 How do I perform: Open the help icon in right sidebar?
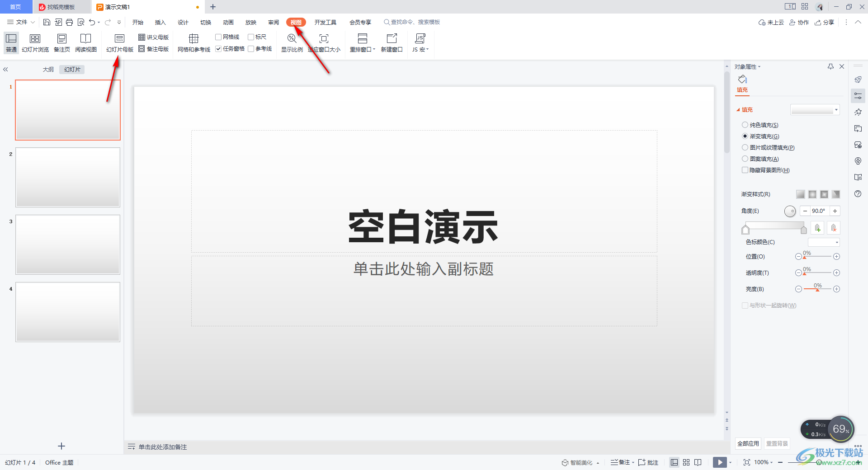[x=858, y=193]
